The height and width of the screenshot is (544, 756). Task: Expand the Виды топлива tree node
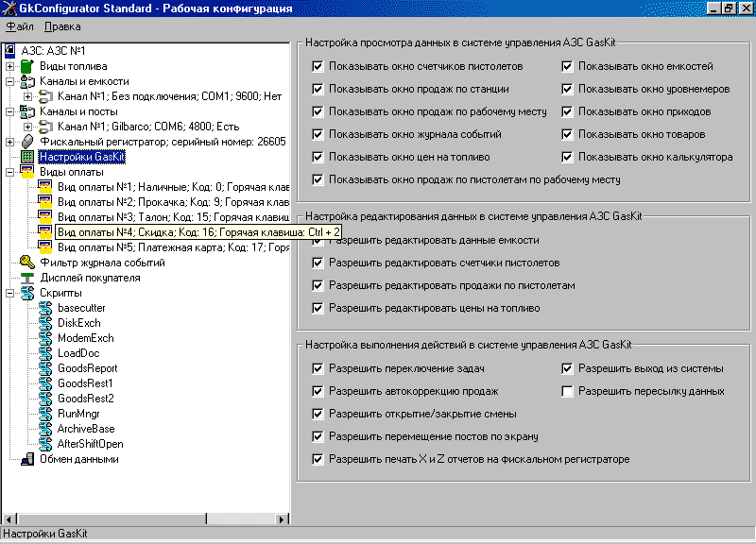coord(9,66)
